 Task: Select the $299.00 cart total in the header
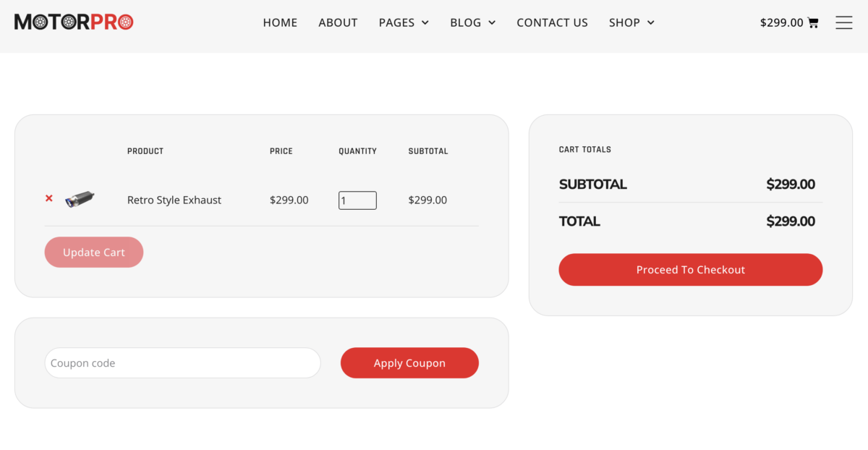pos(781,22)
